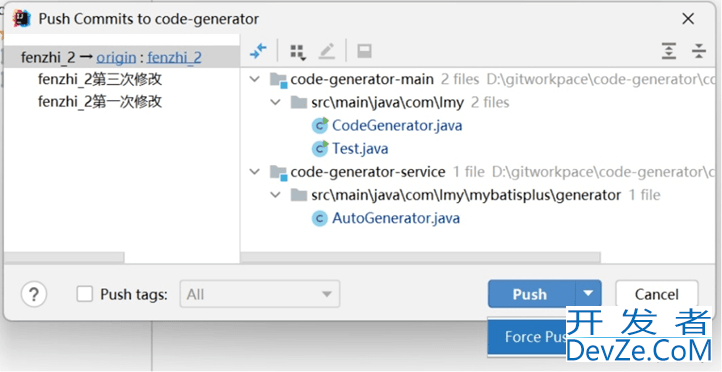
Task: Click the changes tree horizontal scrollbar
Action: [420, 257]
